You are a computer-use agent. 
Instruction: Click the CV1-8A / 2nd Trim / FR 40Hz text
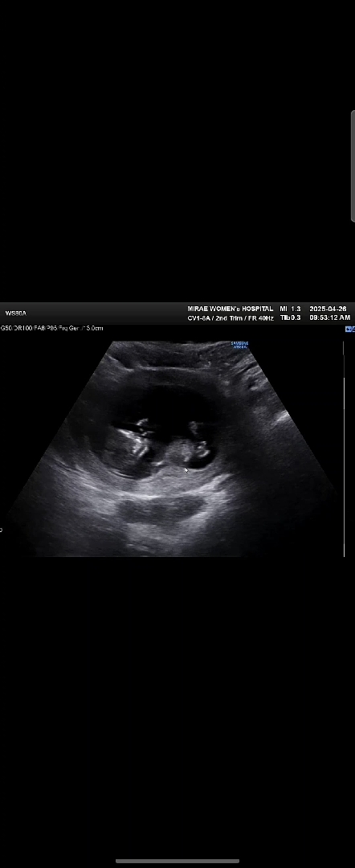(x=231, y=318)
